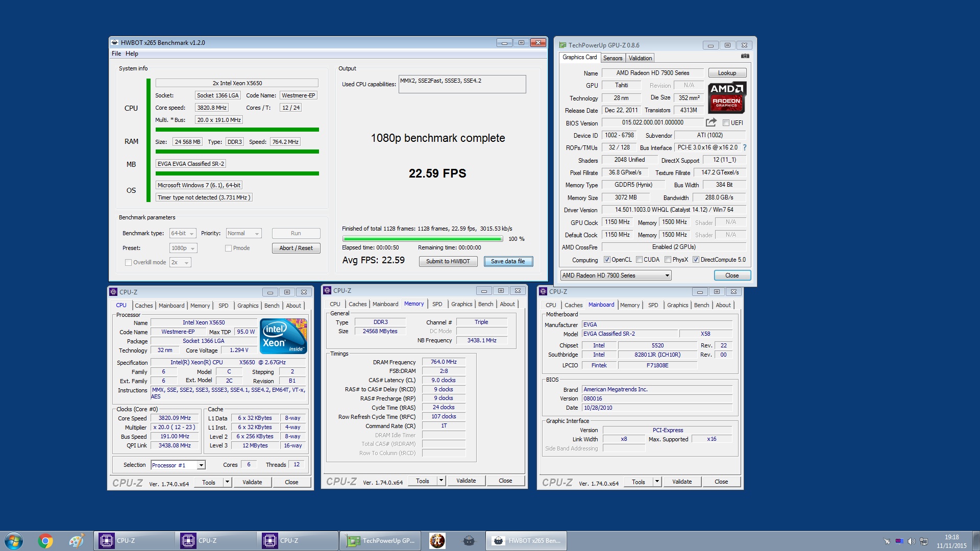Click the bus interface question mark in GPU-Z

click(x=744, y=147)
